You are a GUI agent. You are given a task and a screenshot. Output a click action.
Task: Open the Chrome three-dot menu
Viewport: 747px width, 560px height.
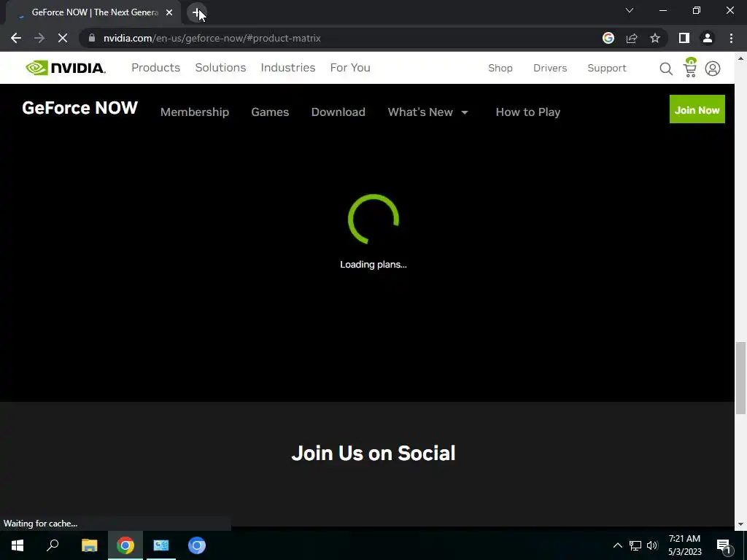coord(731,38)
